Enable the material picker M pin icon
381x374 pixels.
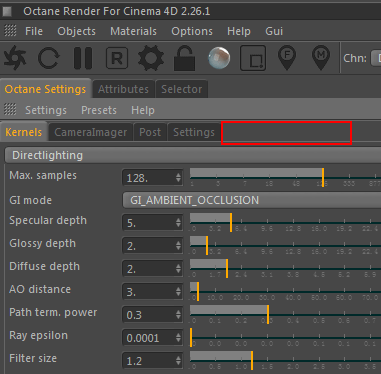point(321,58)
